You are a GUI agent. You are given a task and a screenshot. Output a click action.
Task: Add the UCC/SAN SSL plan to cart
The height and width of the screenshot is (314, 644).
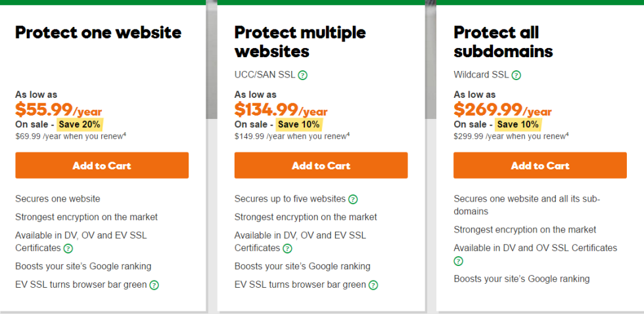click(321, 166)
